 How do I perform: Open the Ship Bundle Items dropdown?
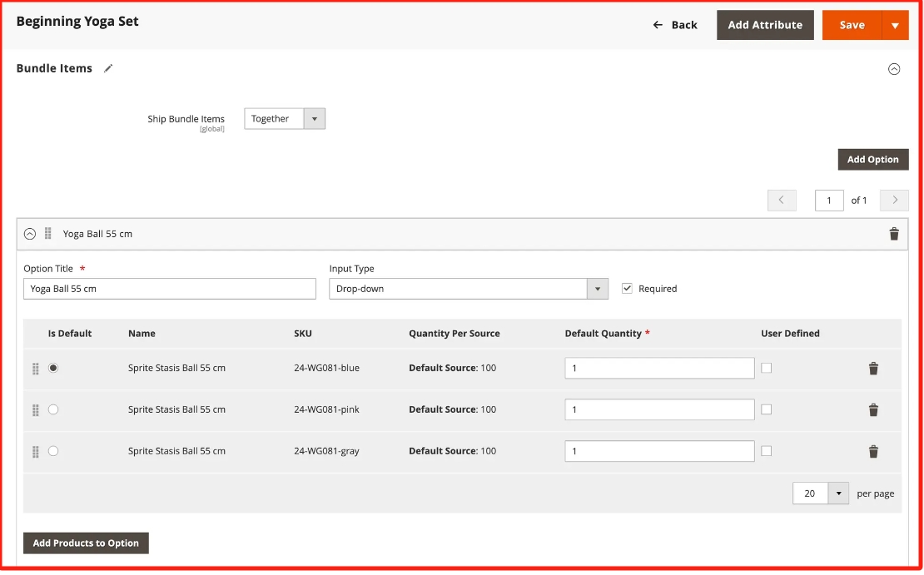click(x=285, y=119)
